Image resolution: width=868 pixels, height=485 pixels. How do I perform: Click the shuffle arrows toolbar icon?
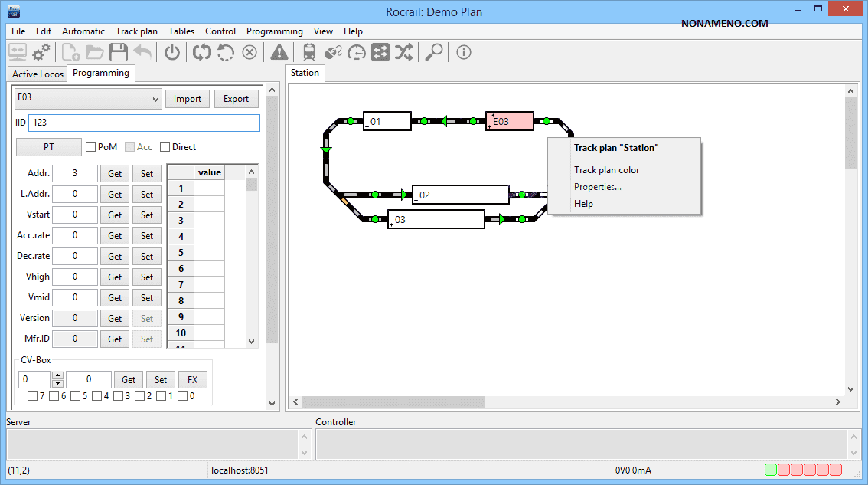403,52
